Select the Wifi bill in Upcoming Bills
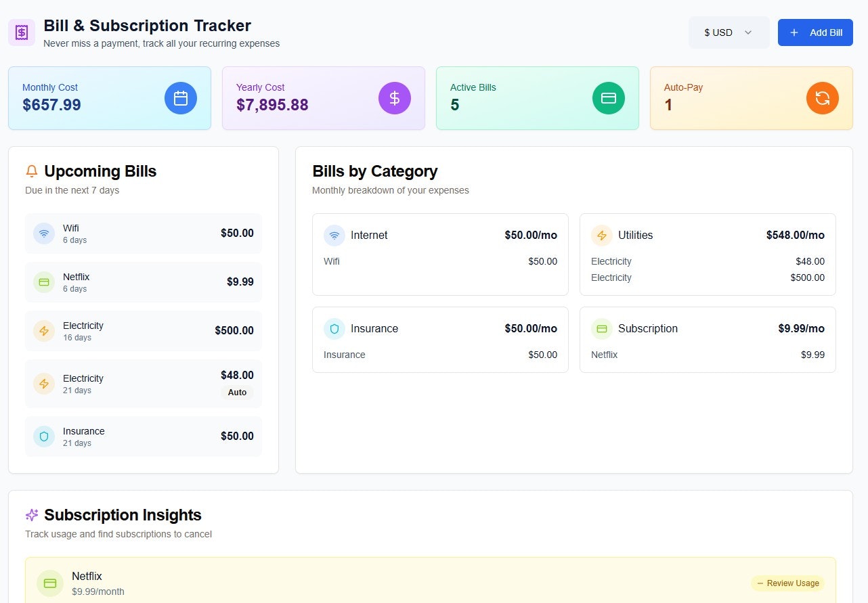The image size is (868, 603). 143,233
